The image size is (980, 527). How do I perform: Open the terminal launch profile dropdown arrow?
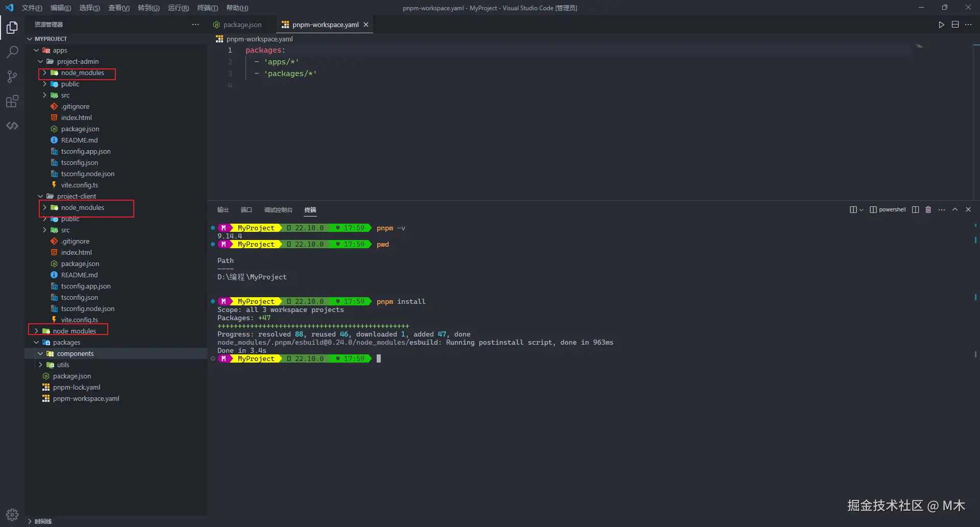(x=862, y=210)
